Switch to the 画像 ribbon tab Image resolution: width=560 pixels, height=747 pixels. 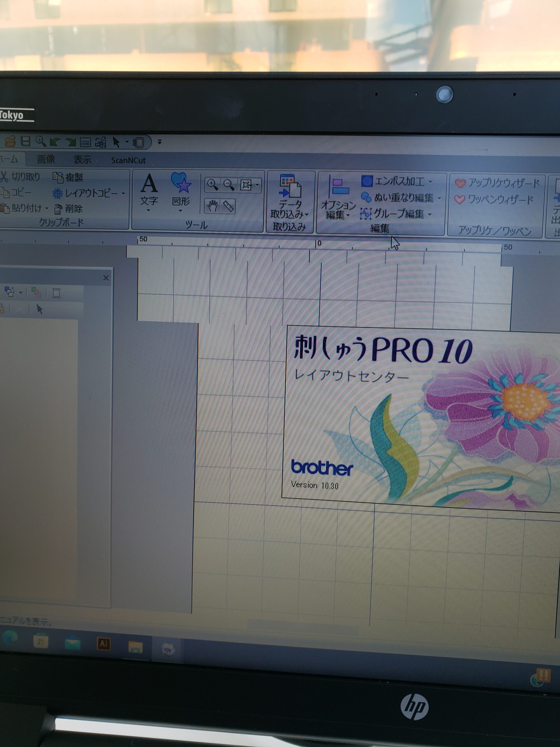45,159
